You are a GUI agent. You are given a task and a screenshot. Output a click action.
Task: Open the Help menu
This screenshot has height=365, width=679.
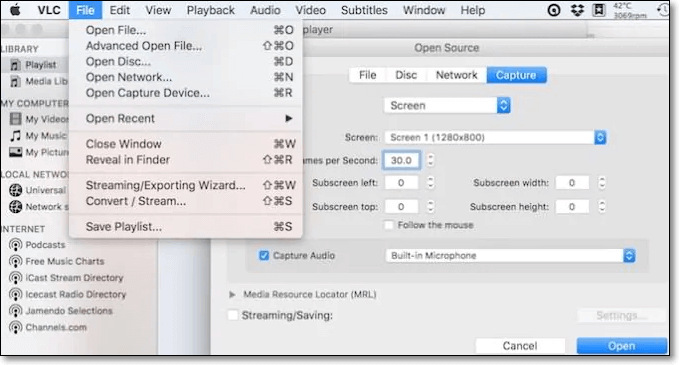(x=472, y=10)
